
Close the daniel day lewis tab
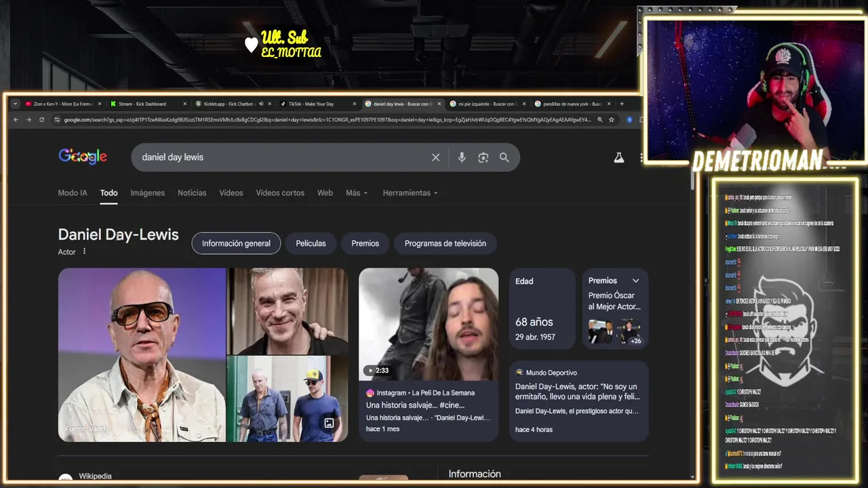(x=439, y=104)
